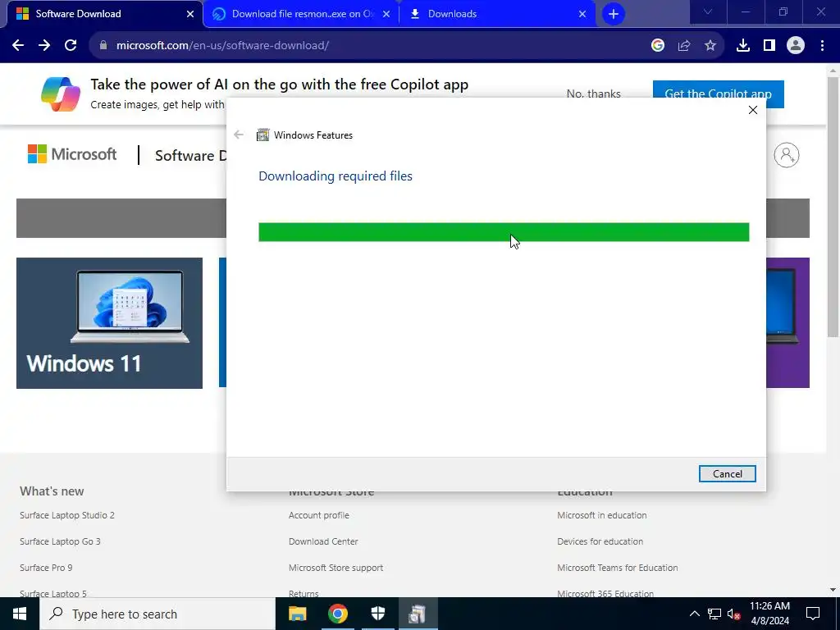Open the Account profile link
Image resolution: width=840 pixels, height=630 pixels.
point(319,515)
